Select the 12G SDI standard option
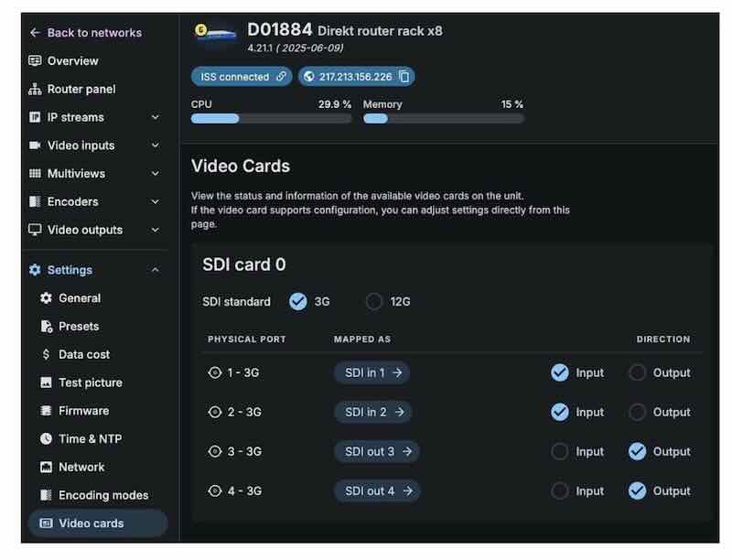Viewport: 732px width, 560px height. point(374,301)
